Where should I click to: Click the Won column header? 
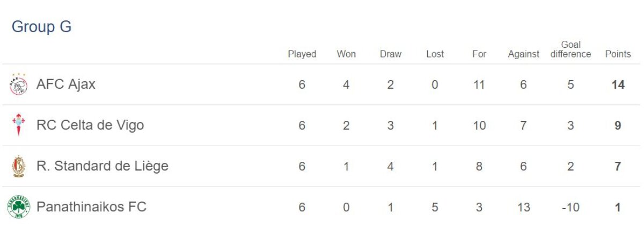[x=346, y=54]
